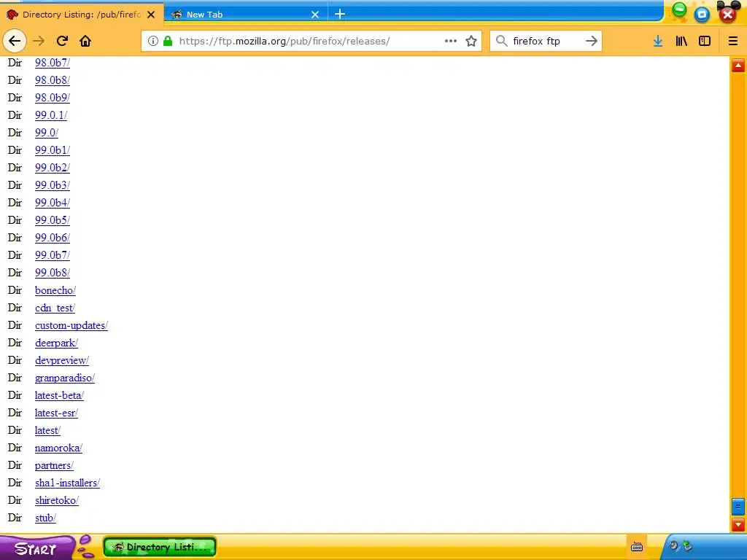Select the Directory Listing tab
The image size is (747, 560).
(82, 15)
